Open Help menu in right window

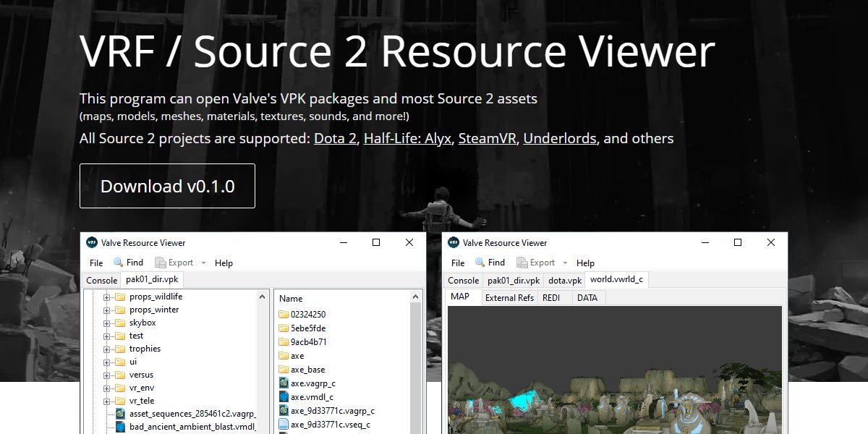[x=586, y=263]
